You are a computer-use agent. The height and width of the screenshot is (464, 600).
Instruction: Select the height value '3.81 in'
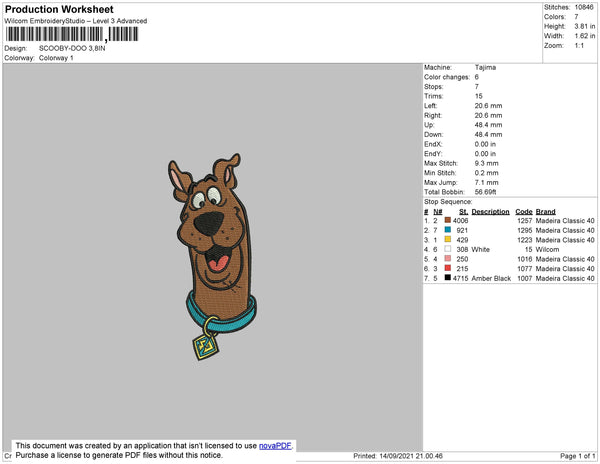(585, 26)
